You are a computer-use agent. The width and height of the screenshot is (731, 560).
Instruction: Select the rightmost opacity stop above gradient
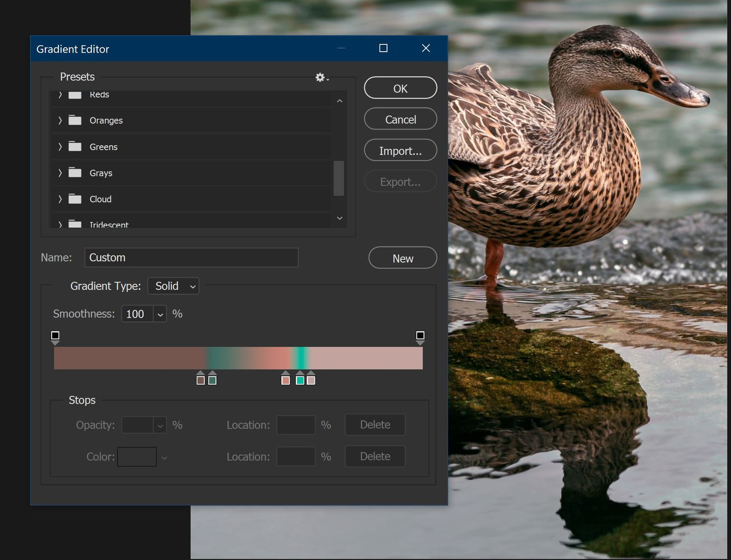pyautogui.click(x=420, y=335)
